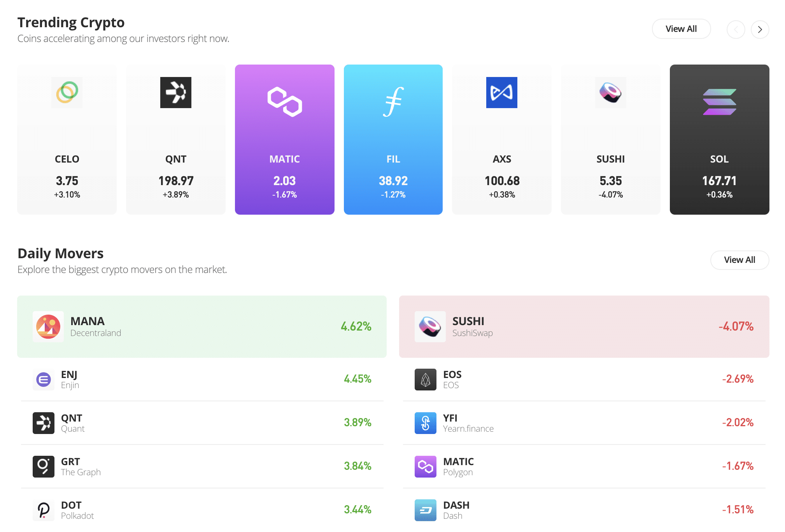Click the -2.69% loss value
Screen dimensions: 785x532
[x=738, y=379]
